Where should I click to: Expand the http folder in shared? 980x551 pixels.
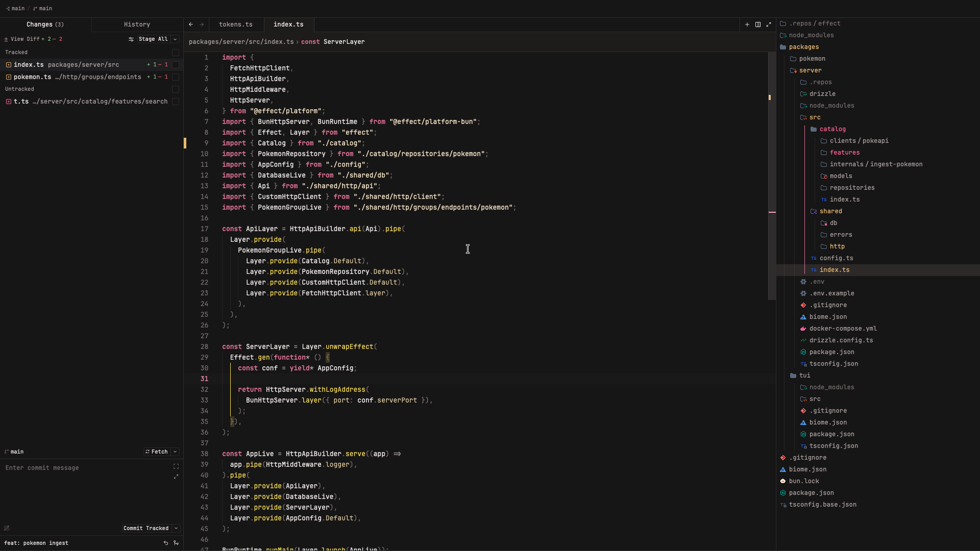tap(837, 246)
